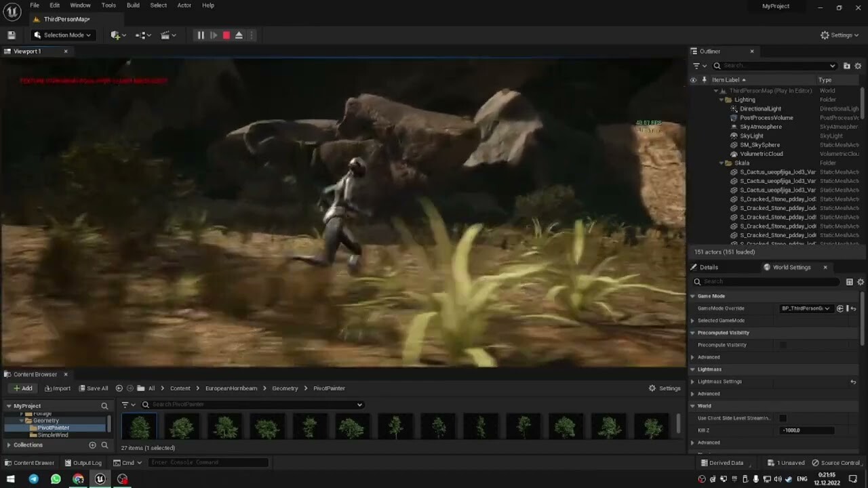Screen dimensions: 868x488
Task: Click the Eject icon to detach the player
Action: [239, 35]
